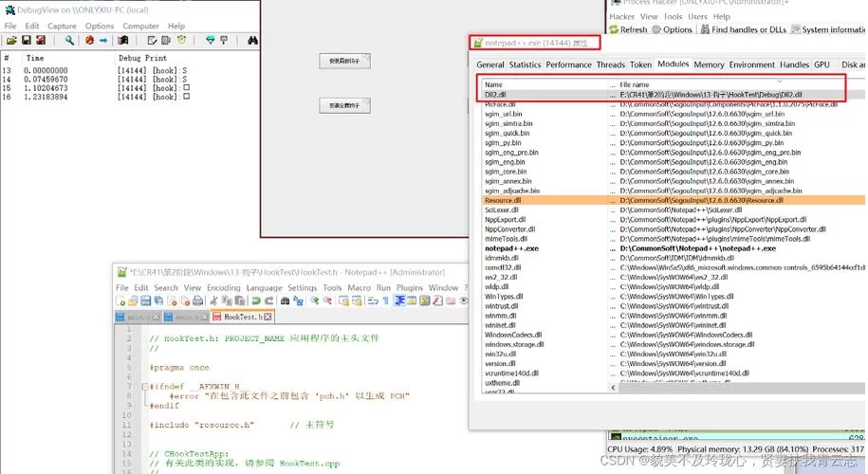Viewport: 868px width, 474px height.
Task: Click the Paste icon in Notepad++ toolbar
Action: 240,301
